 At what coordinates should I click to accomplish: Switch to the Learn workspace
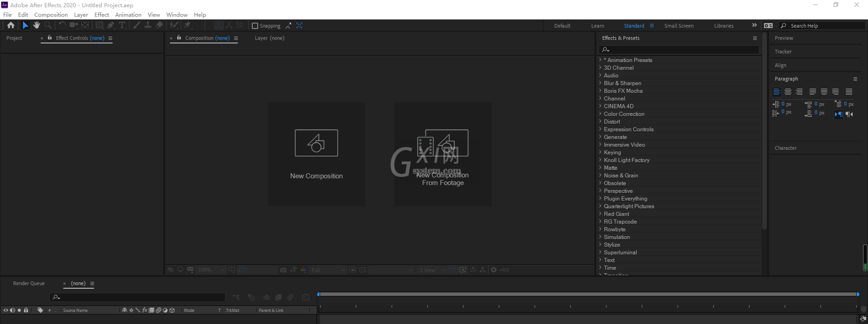coord(598,26)
